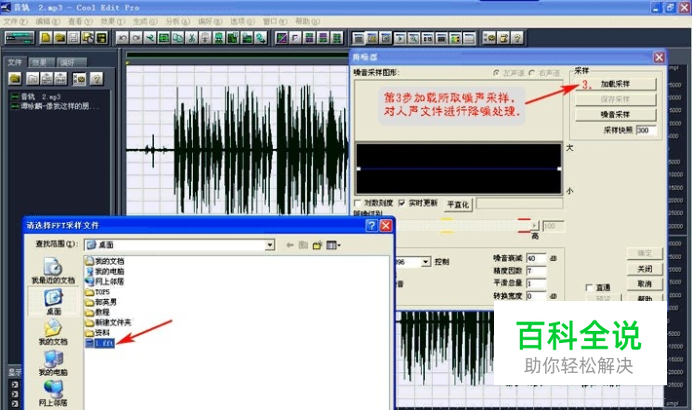Open the 编辑 menu

click(48, 21)
